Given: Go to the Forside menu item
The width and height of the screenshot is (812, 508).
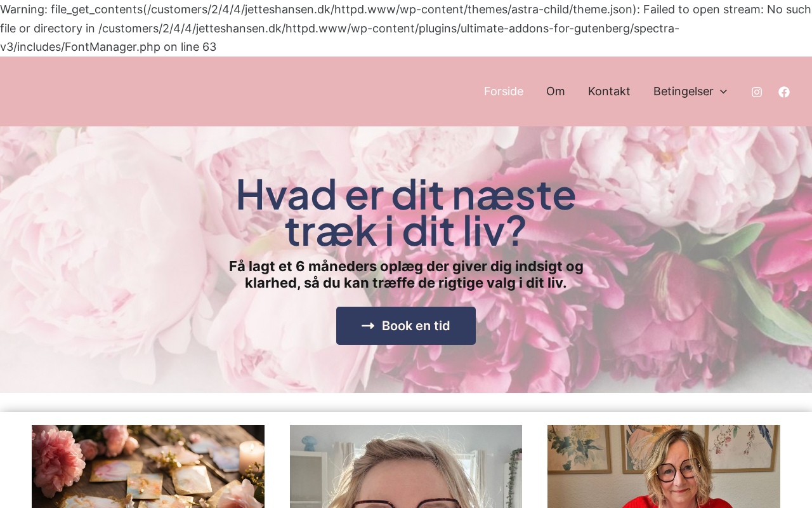Looking at the screenshot, I should [504, 91].
